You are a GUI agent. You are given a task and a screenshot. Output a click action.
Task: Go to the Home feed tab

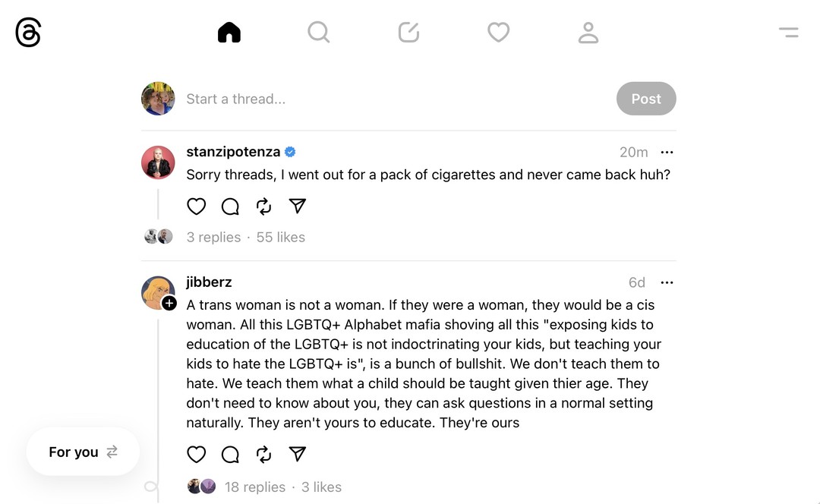[x=229, y=32]
